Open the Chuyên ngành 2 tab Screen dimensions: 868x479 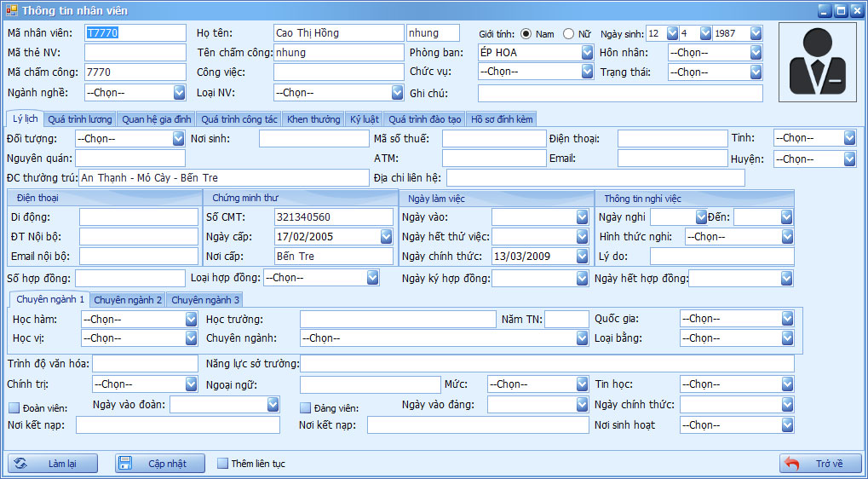pyautogui.click(x=128, y=300)
